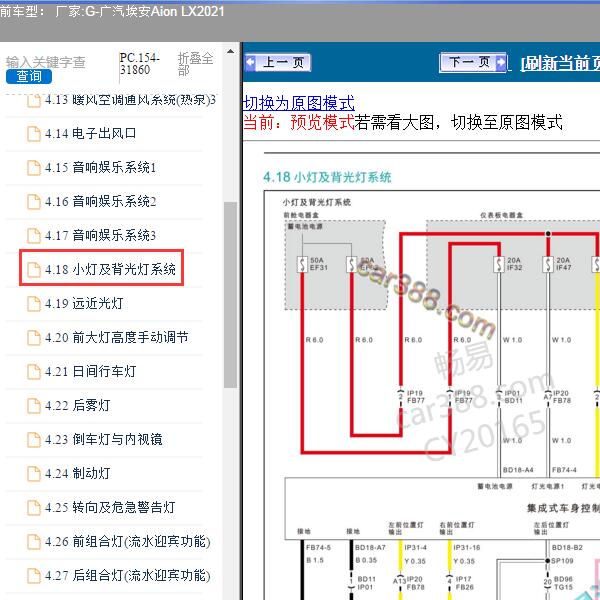Click the 4.18 小灯及背光灯系统 diagram heading

pyautogui.click(x=327, y=177)
